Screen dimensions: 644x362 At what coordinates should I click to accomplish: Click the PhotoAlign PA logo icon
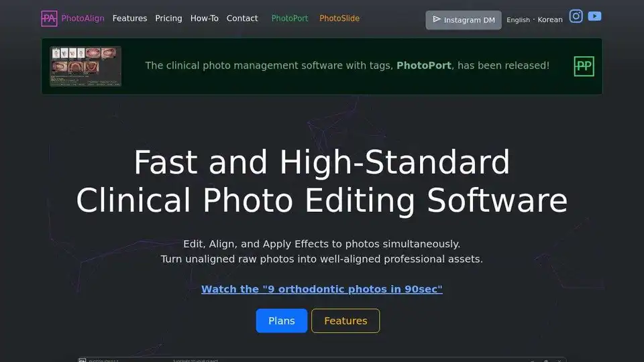[49, 19]
